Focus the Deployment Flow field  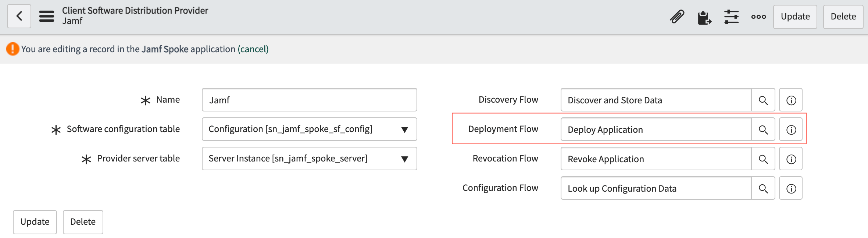coord(656,129)
